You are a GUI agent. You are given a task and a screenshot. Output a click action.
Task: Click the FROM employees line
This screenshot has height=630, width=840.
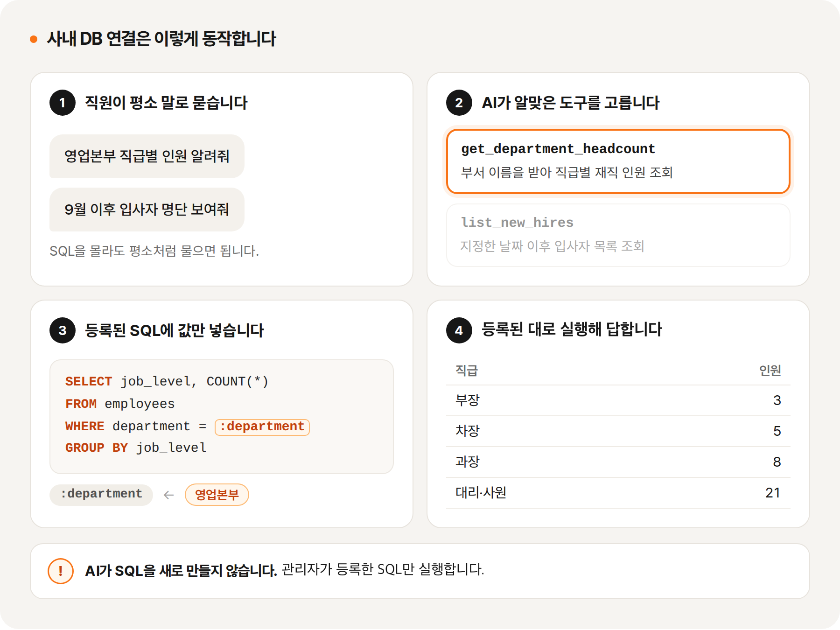(120, 404)
